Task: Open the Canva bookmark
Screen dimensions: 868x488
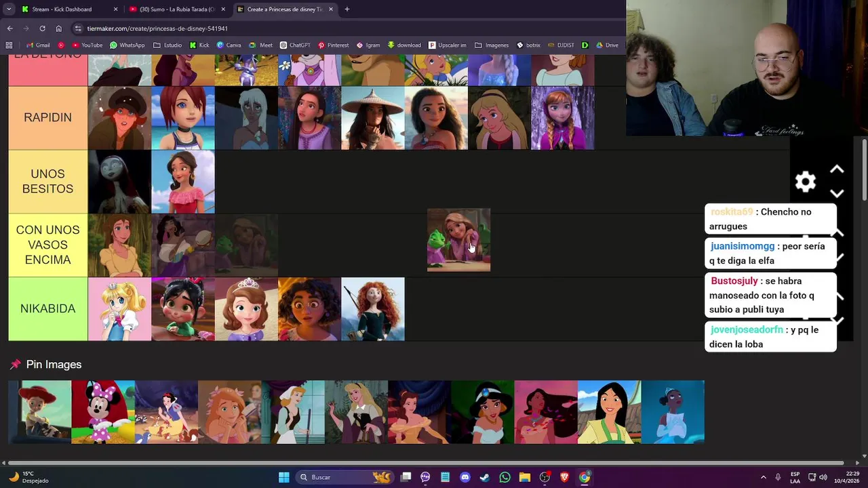Action: 229,45
